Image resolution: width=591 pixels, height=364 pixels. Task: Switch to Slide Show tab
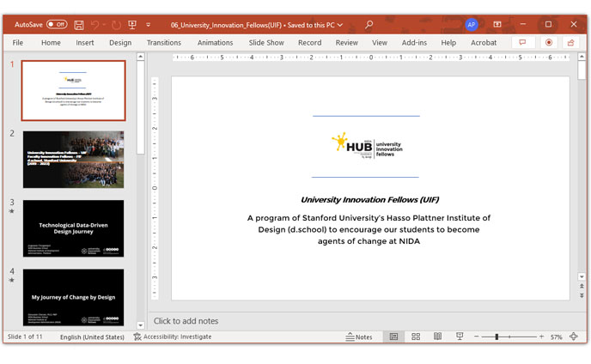coord(266,43)
